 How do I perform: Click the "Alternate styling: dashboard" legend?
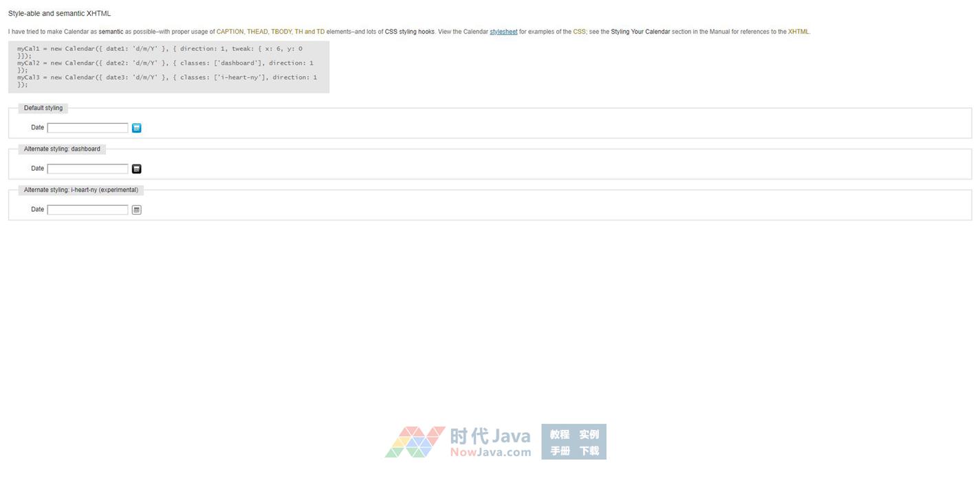click(x=62, y=149)
